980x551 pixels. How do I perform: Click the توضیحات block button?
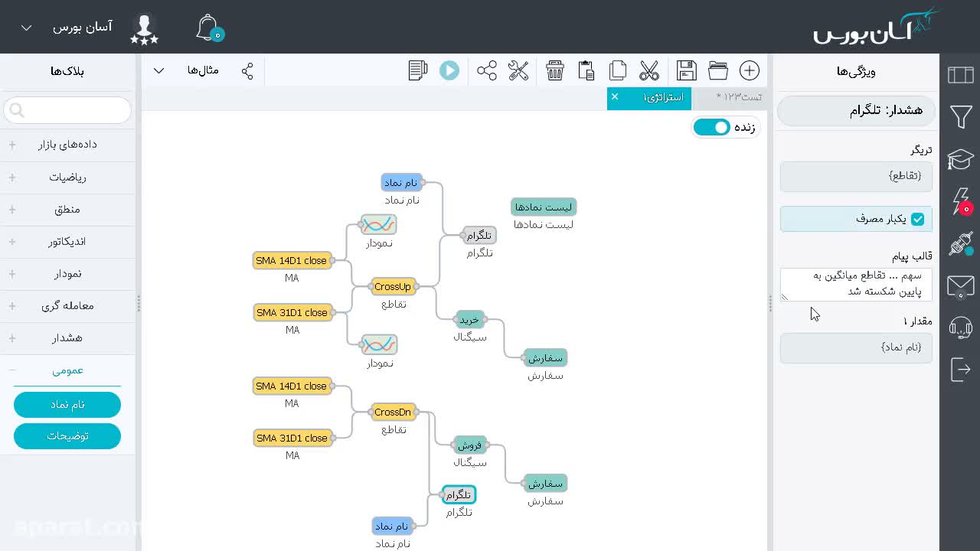[67, 436]
